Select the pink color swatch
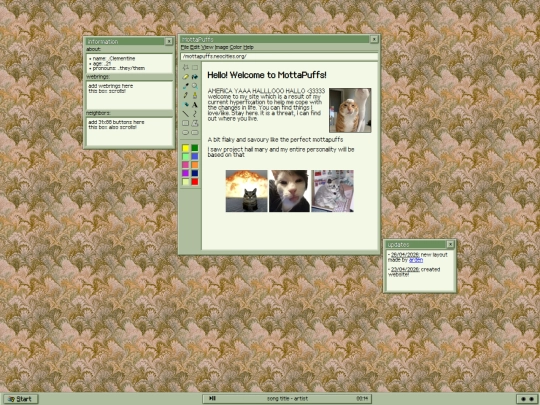The width and height of the screenshot is (540, 405). click(186, 165)
